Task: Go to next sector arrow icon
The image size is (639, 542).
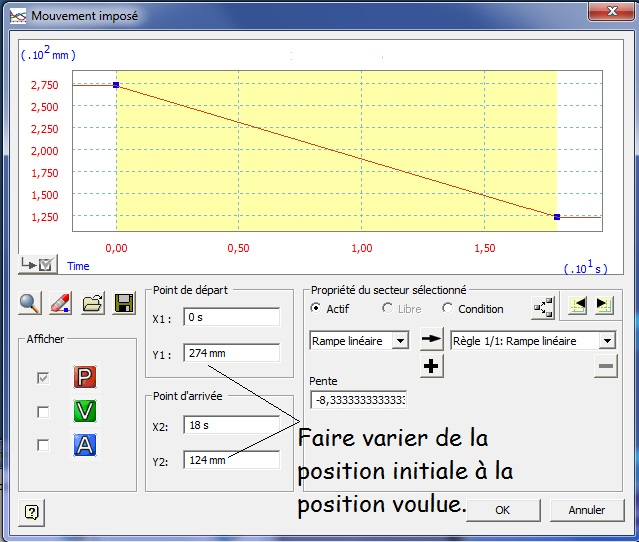Action: click(604, 305)
